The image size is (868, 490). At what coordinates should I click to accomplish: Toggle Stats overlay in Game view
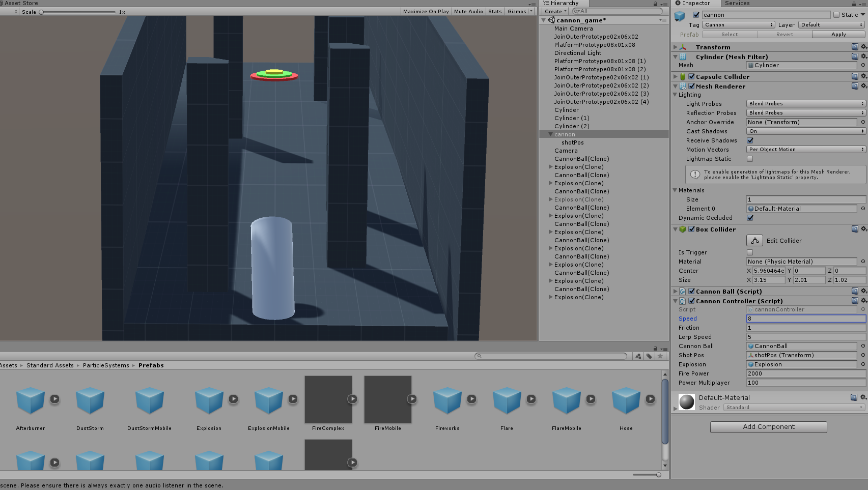tap(495, 11)
